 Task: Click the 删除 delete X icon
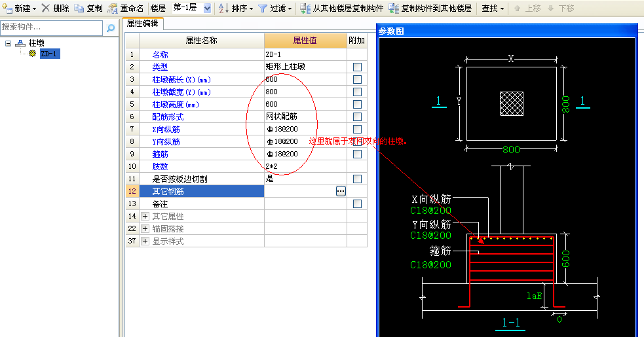tap(46, 8)
